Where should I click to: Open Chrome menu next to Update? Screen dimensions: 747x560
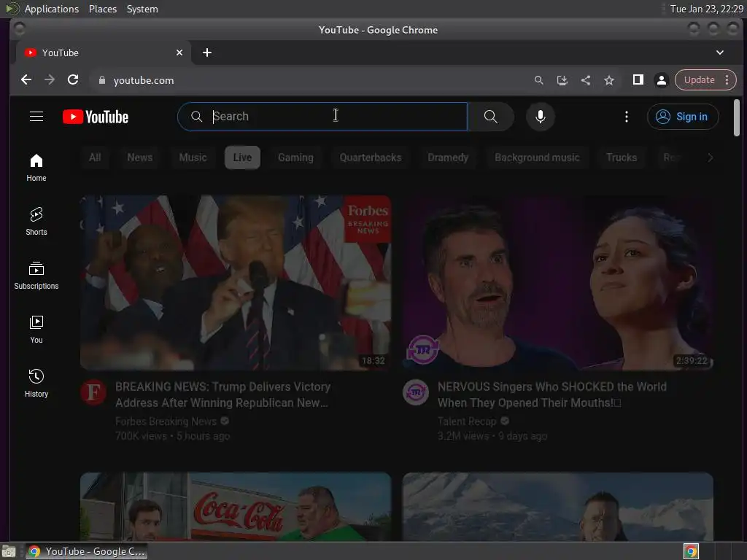pos(727,80)
